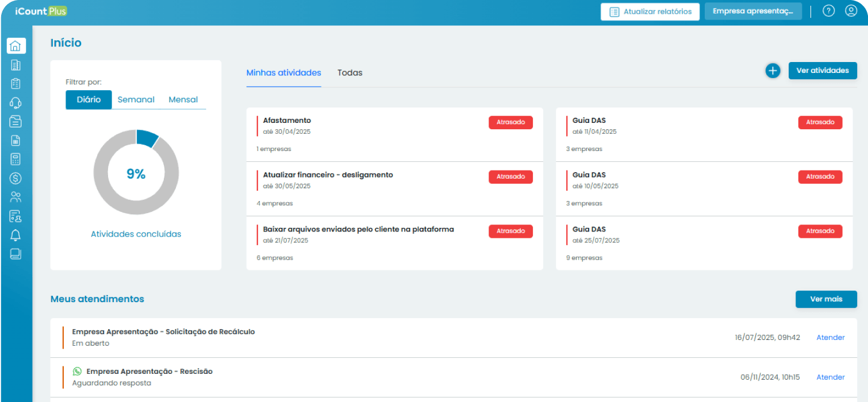This screenshot has width=868, height=402.
Task: Open the Empresa apresentação company selector
Action: (x=752, y=11)
